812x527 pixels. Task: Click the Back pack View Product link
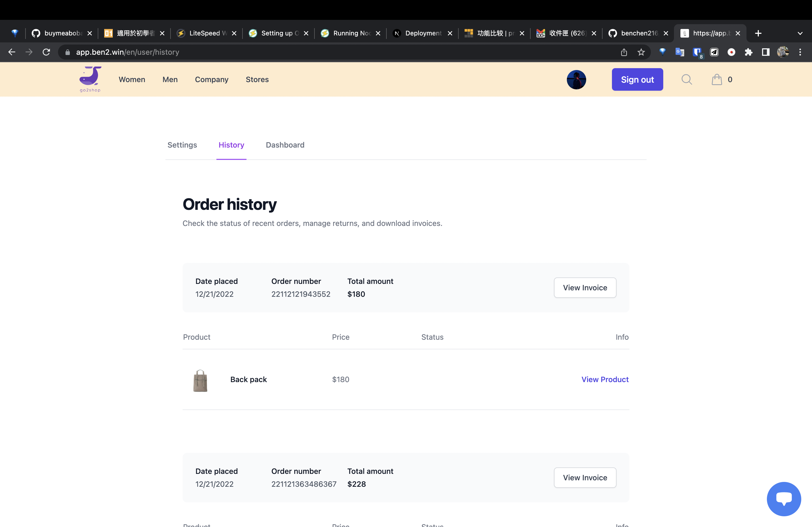604,379
